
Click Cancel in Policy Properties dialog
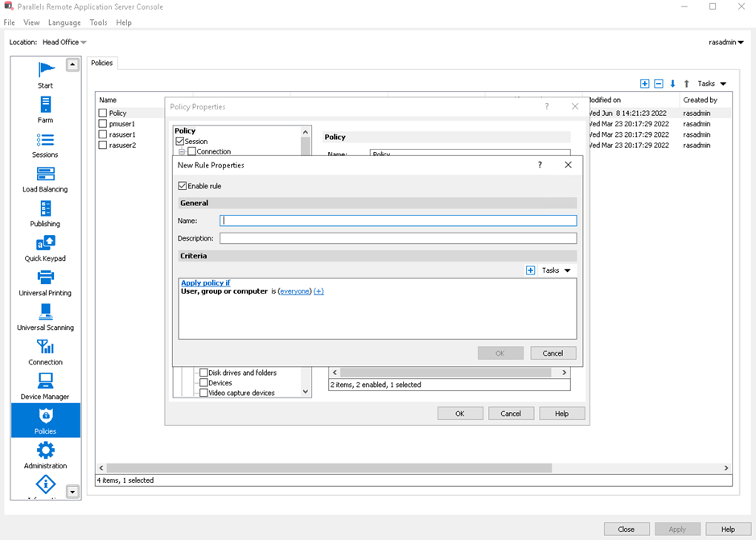(x=511, y=414)
